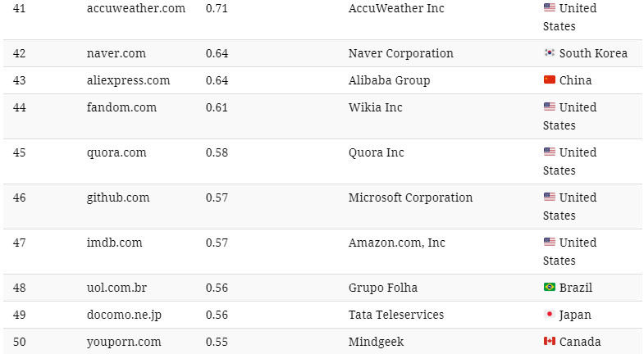Click the naver.com domain entry

tap(116, 53)
